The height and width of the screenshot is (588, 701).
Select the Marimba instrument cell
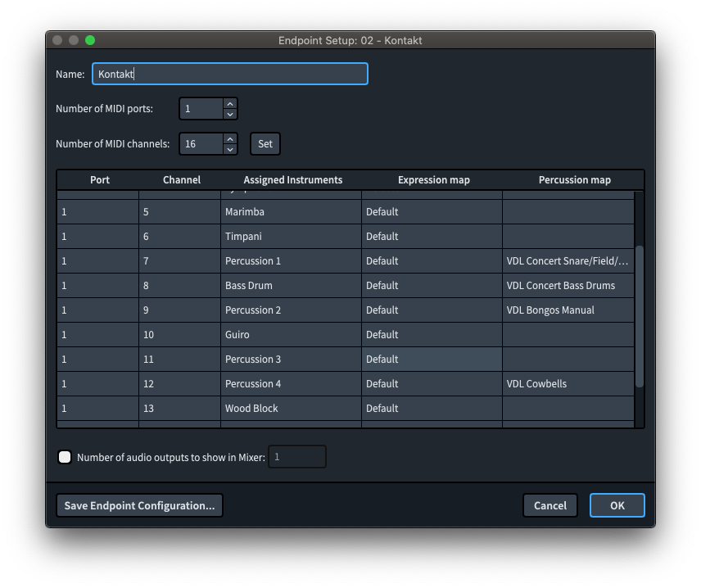tap(291, 212)
